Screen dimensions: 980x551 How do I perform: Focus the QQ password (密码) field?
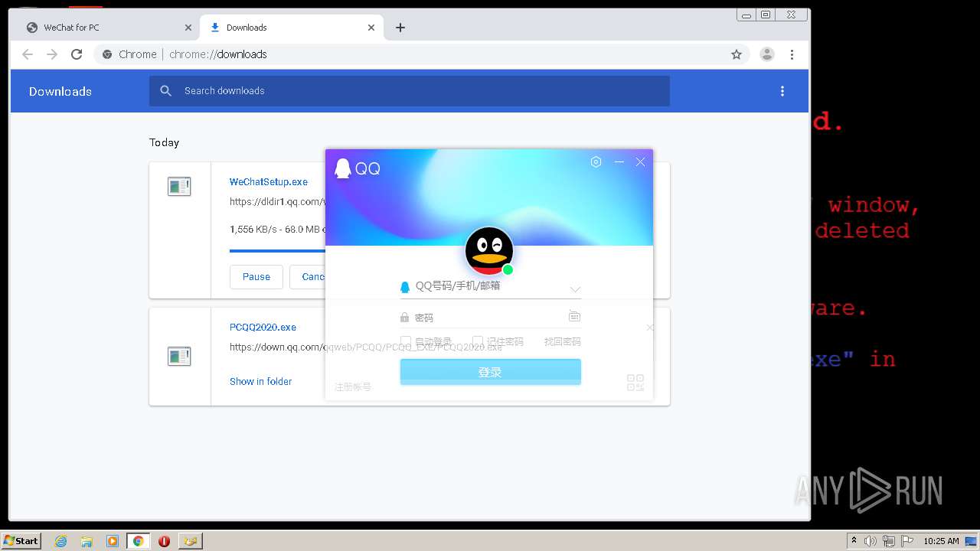click(490, 318)
